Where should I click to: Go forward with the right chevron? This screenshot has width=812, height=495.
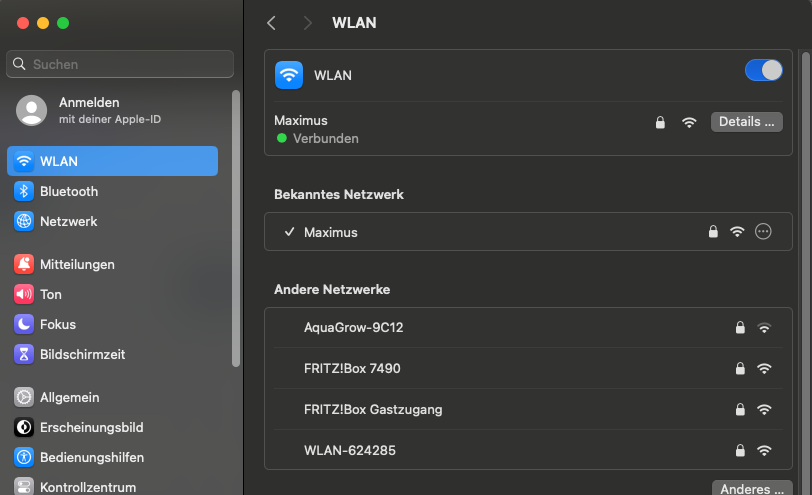(x=307, y=23)
